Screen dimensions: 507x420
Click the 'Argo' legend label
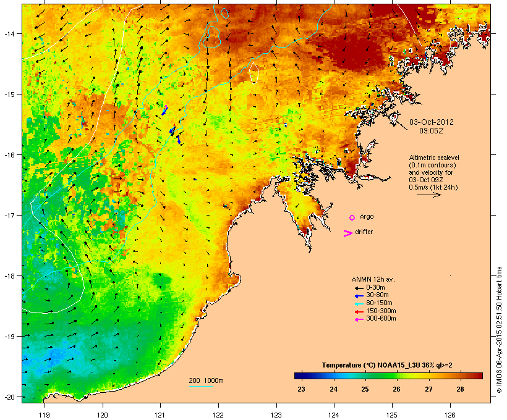[x=367, y=216]
